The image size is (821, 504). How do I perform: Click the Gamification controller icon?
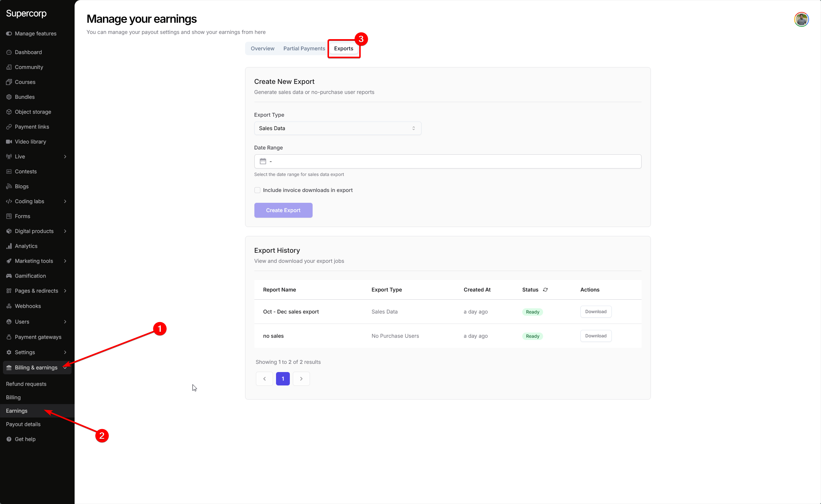(x=9, y=276)
